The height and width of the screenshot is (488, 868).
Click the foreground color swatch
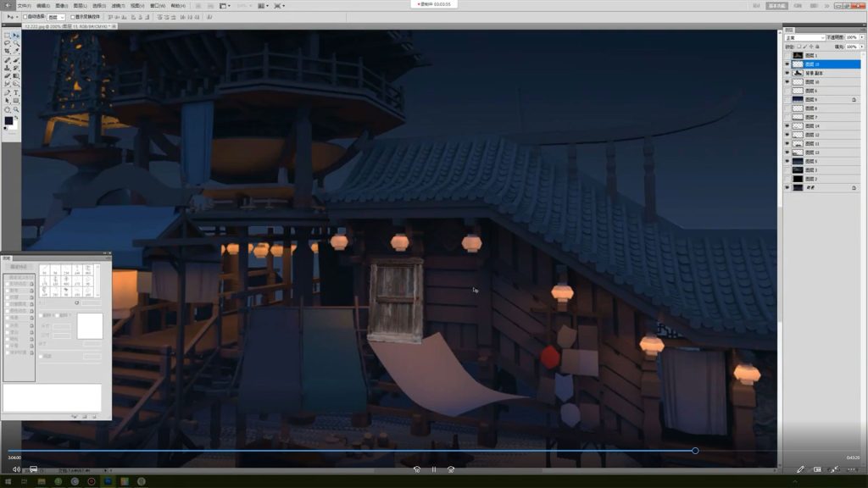coord(8,121)
